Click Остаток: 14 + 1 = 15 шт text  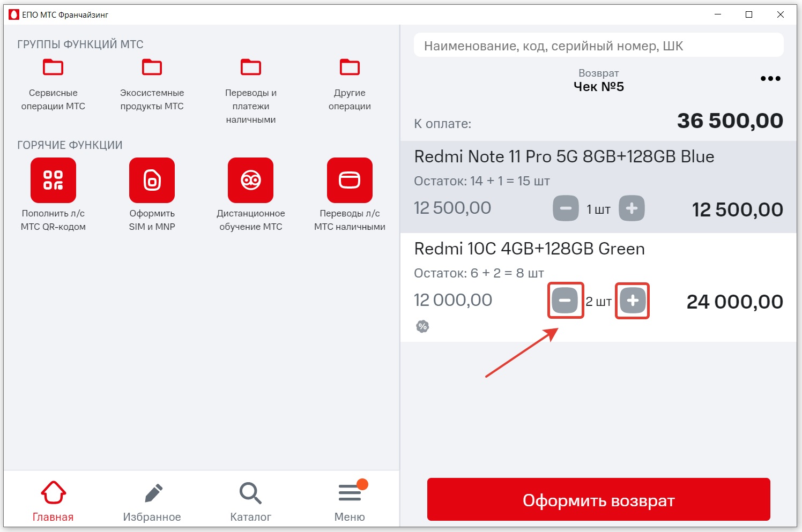(x=481, y=181)
